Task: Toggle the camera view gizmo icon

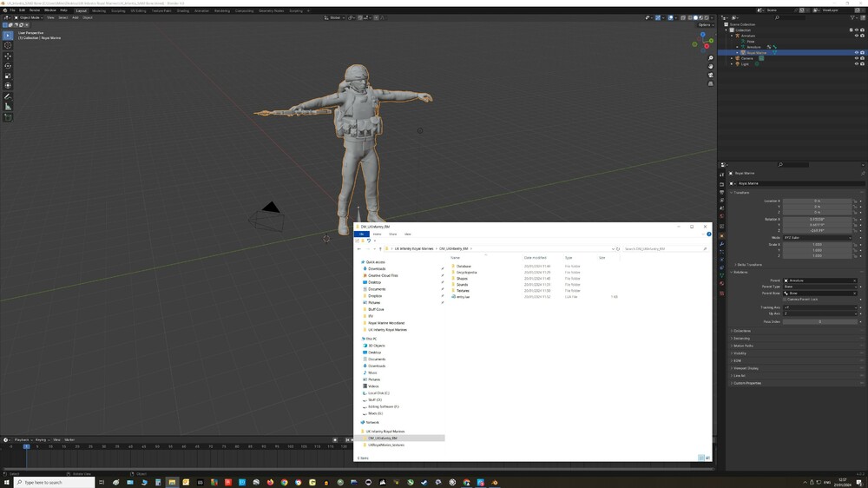Action: [710, 74]
